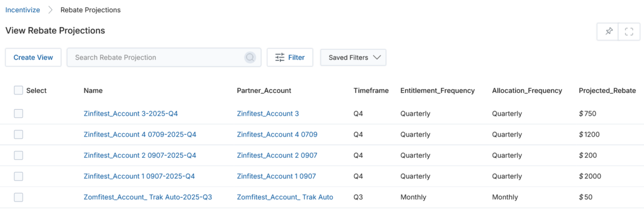The height and width of the screenshot is (212, 644).
Task: Click the Entitlement_Frequency column header
Action: [x=437, y=90]
